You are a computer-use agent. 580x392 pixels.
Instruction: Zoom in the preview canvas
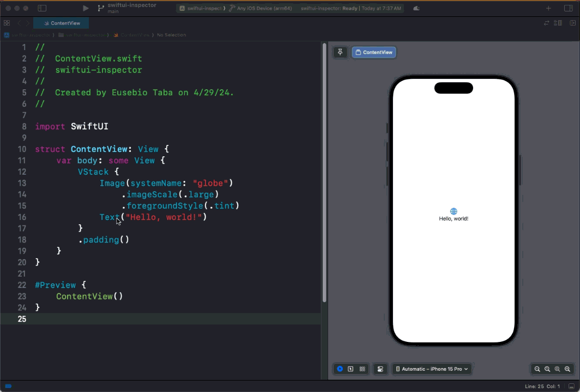coord(567,369)
